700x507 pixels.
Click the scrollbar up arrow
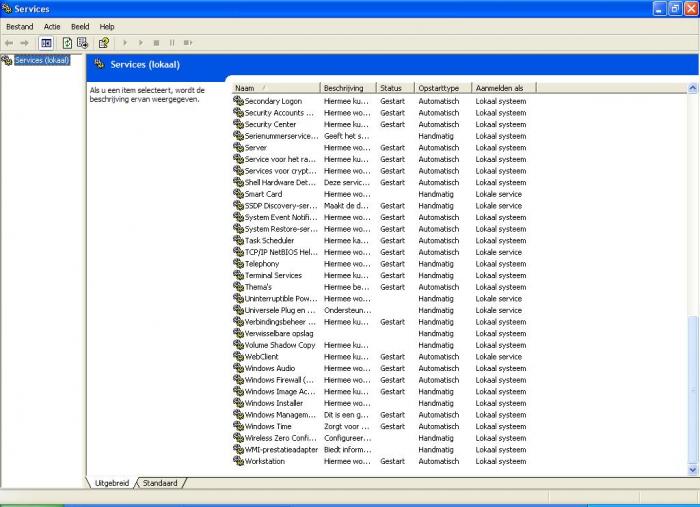pos(692,88)
